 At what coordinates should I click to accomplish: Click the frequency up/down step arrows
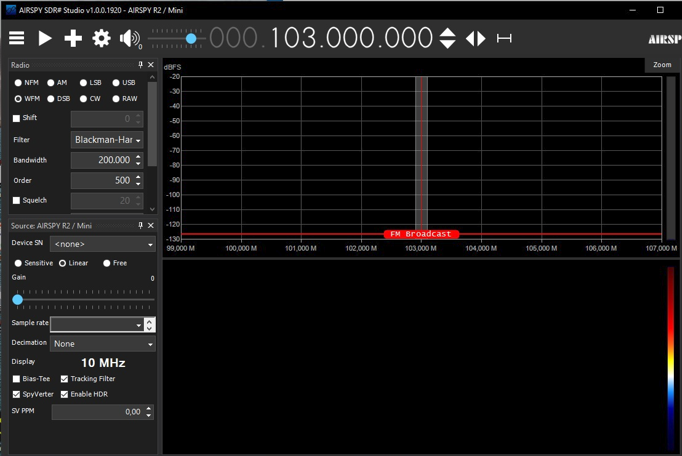(447, 38)
